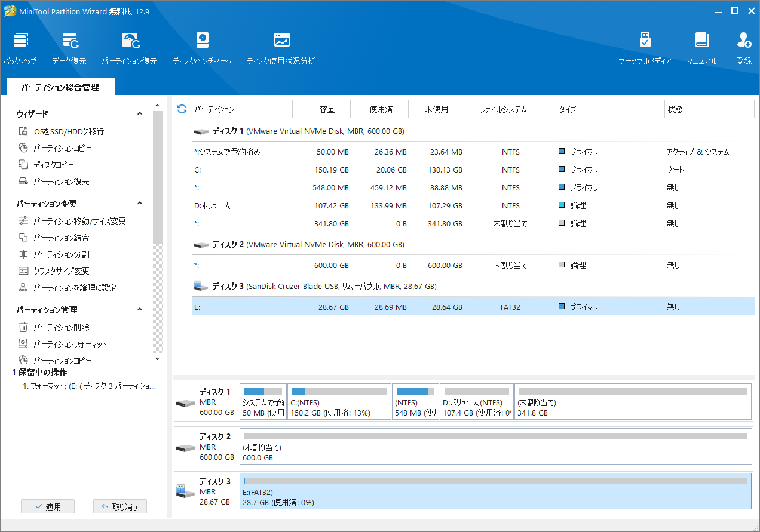
Task: Select the D:ボリューム partition row
Action: click(473, 205)
